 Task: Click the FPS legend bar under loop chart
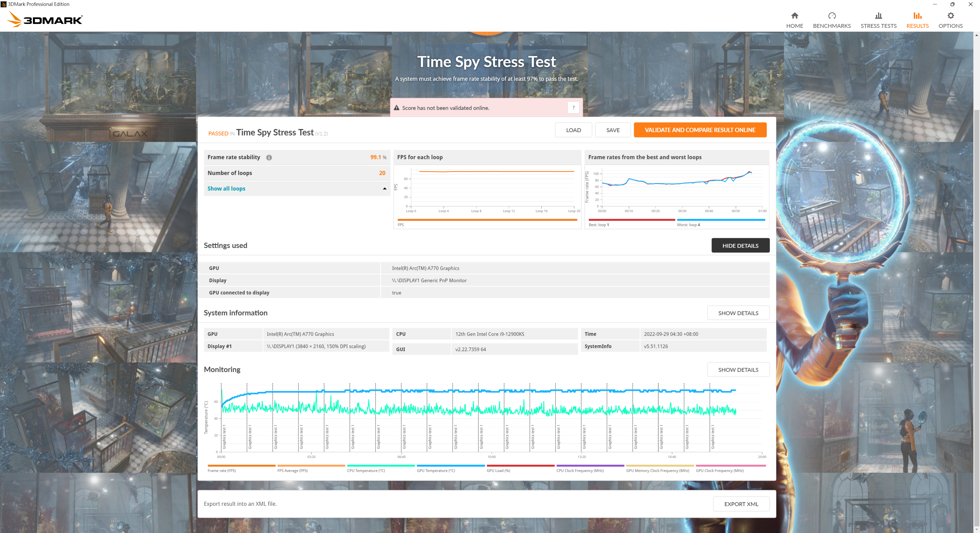[x=487, y=220]
